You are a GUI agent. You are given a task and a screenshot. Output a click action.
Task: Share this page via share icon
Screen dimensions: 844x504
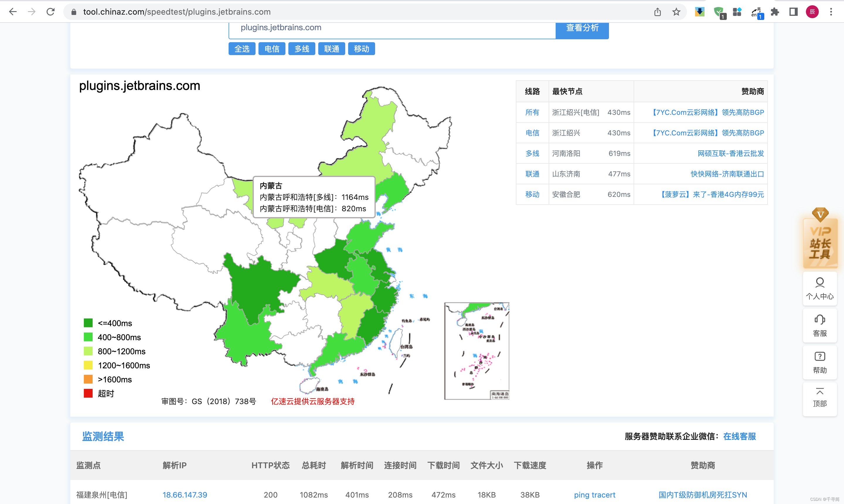[x=658, y=12]
